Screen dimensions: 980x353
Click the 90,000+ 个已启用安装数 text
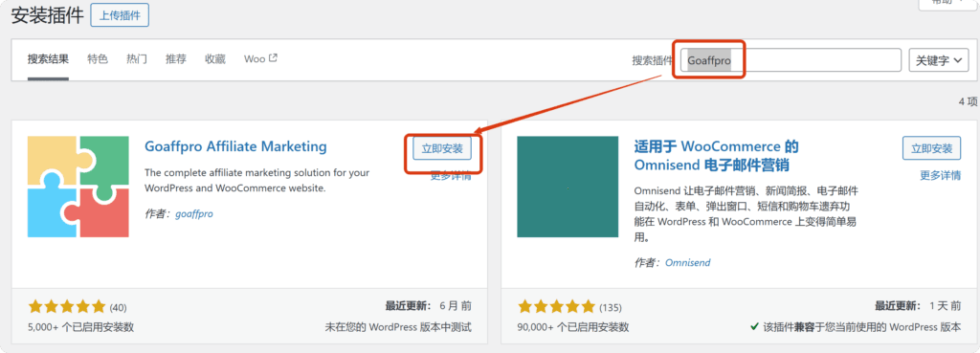[573, 327]
